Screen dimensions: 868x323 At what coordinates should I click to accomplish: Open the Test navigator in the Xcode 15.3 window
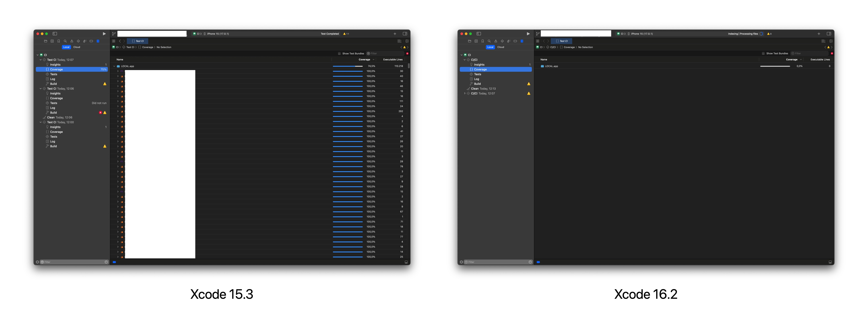pos(78,41)
